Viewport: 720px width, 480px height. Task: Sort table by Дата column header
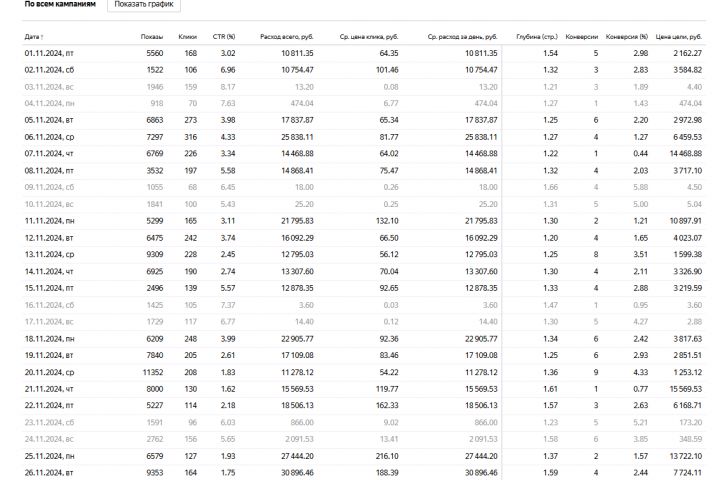[32, 37]
